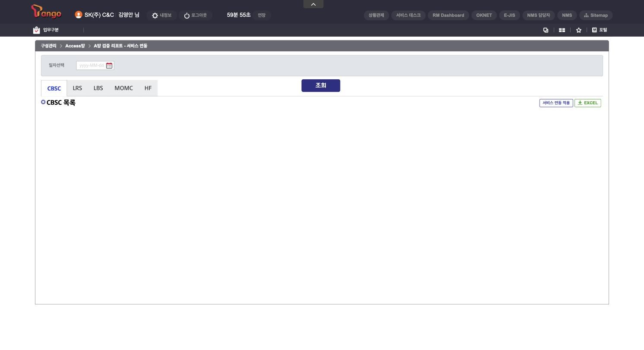Switch to the MOMC tab
This screenshot has height=350, width=644.
pos(124,88)
